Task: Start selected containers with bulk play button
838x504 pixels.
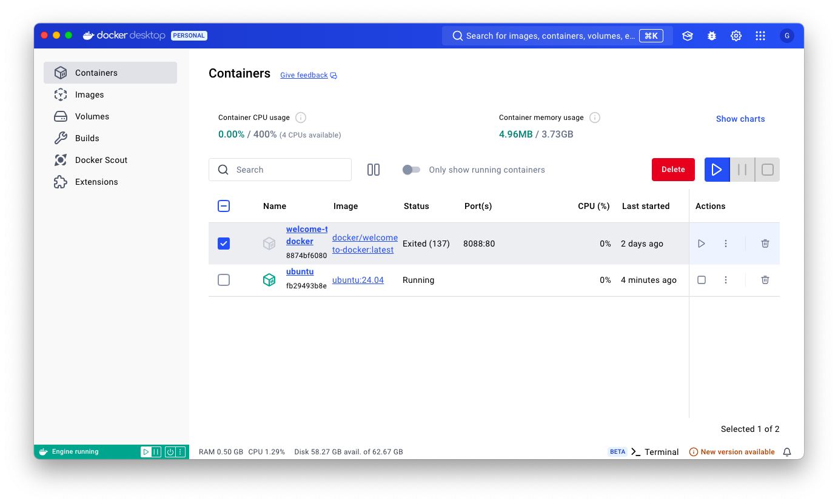Action: 717,170
